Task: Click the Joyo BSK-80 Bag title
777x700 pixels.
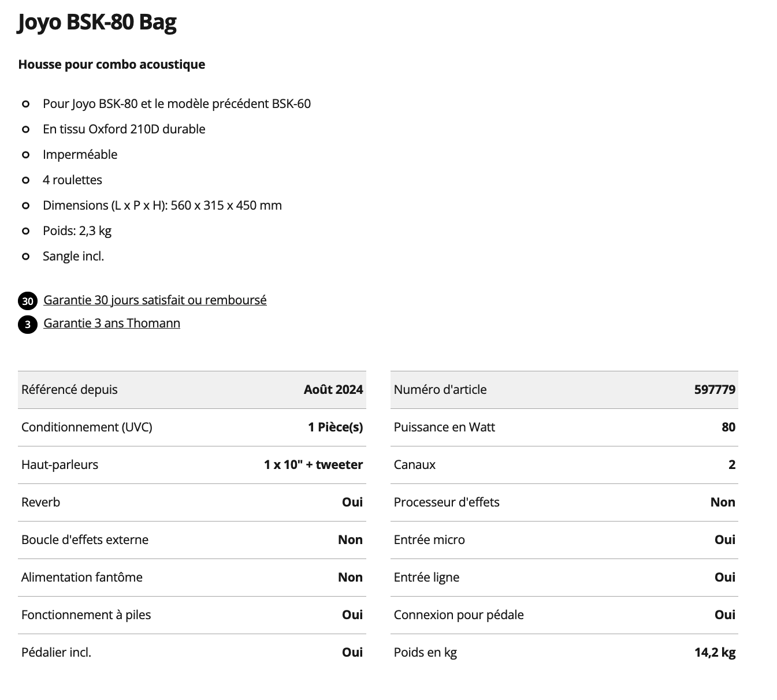Action: 97,23
